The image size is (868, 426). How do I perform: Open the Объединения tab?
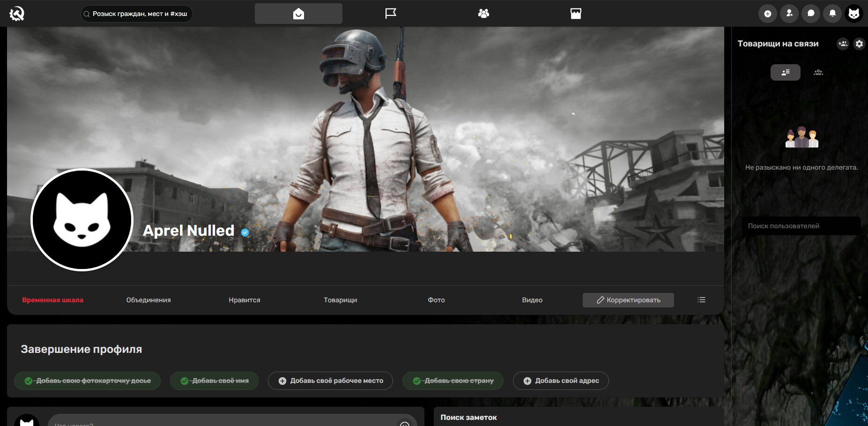pos(148,300)
